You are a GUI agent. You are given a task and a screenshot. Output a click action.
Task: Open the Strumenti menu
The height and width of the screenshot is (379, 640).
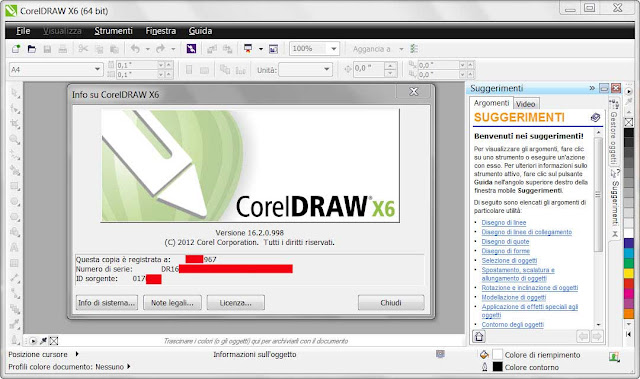[x=113, y=31]
